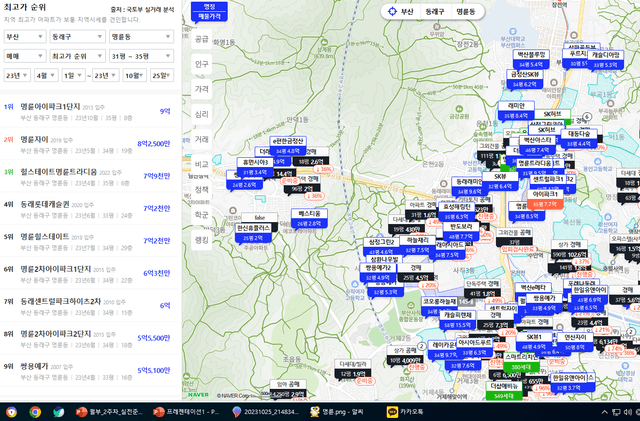Open rank 6 명륜2차아이파크1단지 listing

pos(90,274)
